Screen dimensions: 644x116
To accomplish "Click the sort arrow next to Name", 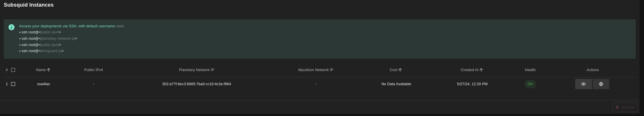I will click(48, 70).
